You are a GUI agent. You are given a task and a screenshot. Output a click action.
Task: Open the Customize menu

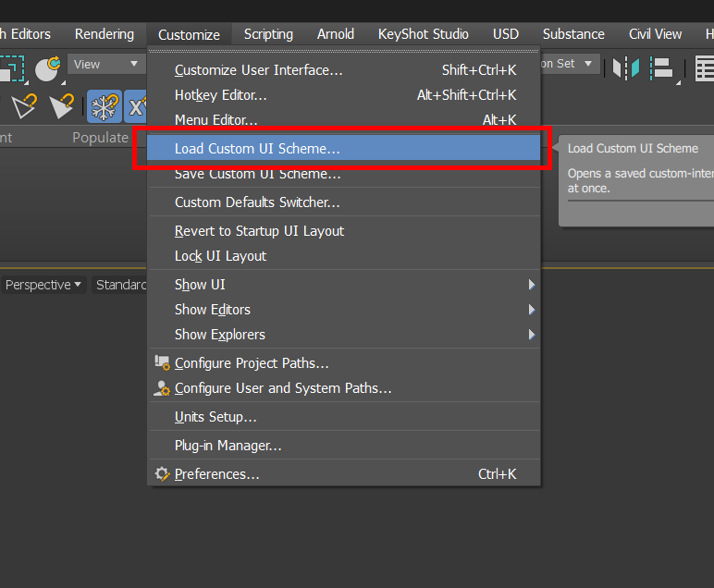tap(189, 34)
